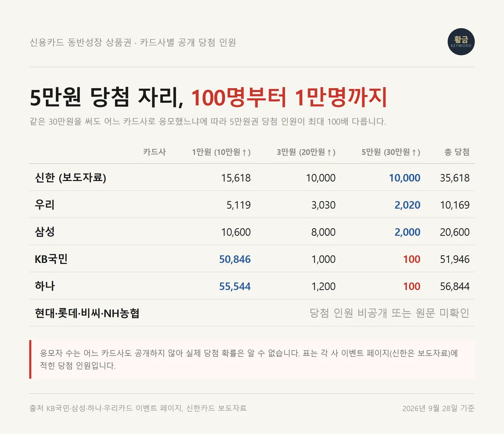Click the blue 하나 value 55,544
The width and height of the screenshot is (504, 434).
[x=235, y=287]
